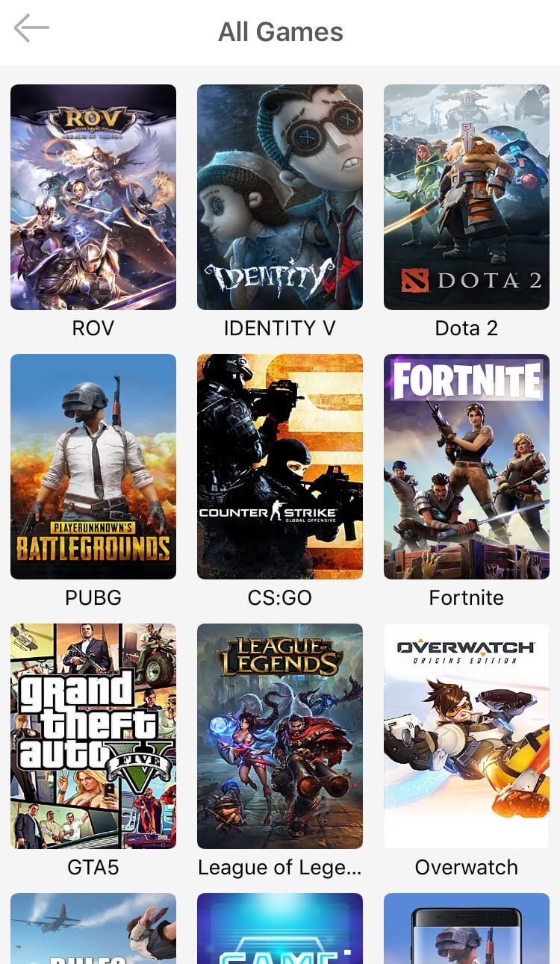Choose the PUBG Battlegrounds cover
This screenshot has width=560, height=964.
[93, 467]
